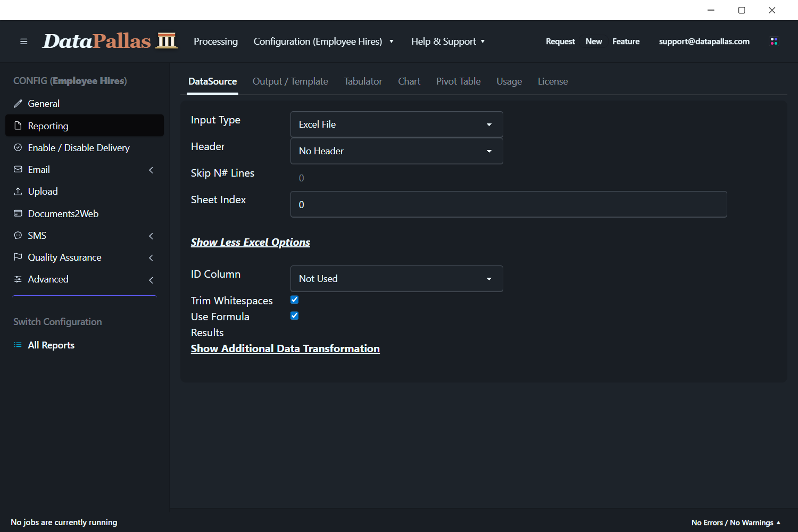The height and width of the screenshot is (532, 798).
Task: Click the support@datapallas.com link
Action: point(704,41)
